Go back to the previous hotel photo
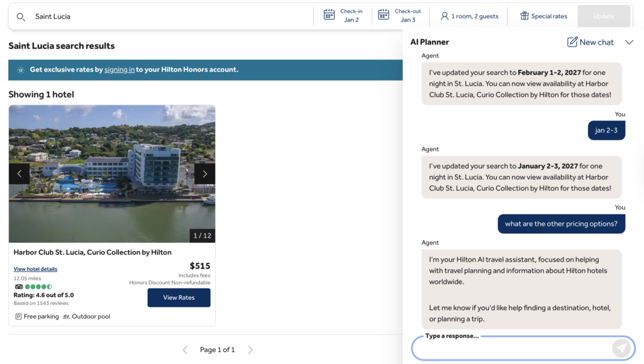 coord(18,173)
